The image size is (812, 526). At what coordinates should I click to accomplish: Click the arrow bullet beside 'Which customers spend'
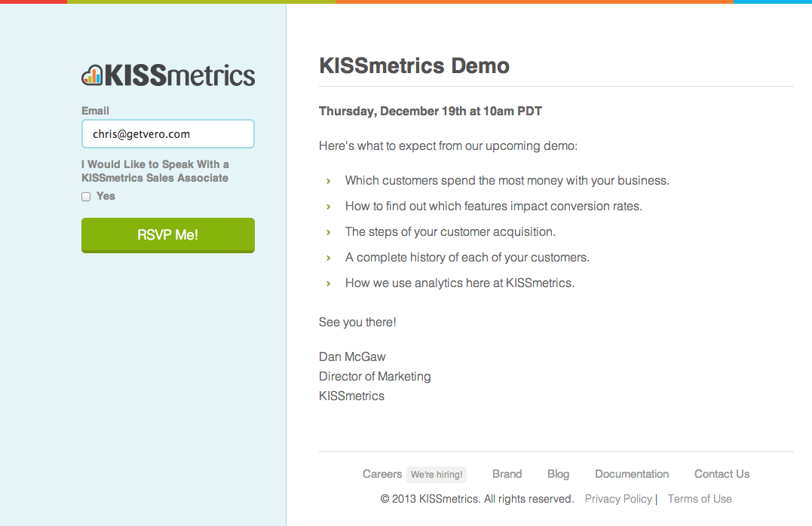(329, 181)
